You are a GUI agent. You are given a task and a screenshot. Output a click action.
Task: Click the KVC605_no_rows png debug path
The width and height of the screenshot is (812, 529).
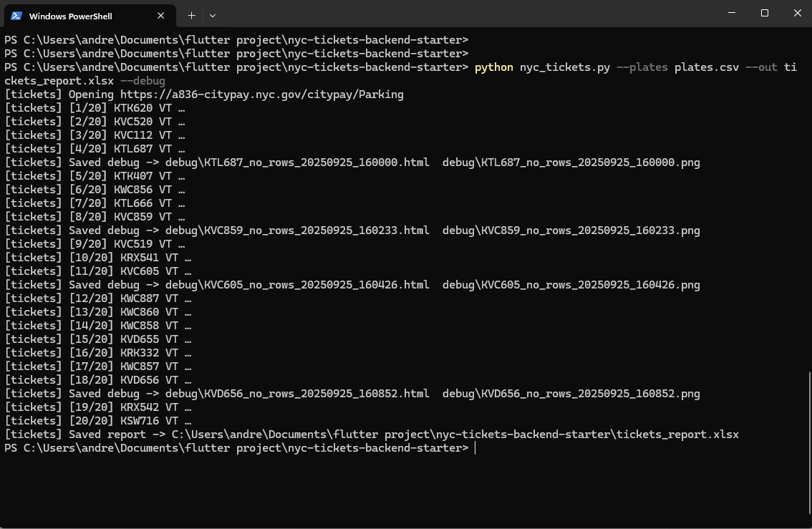(x=571, y=285)
